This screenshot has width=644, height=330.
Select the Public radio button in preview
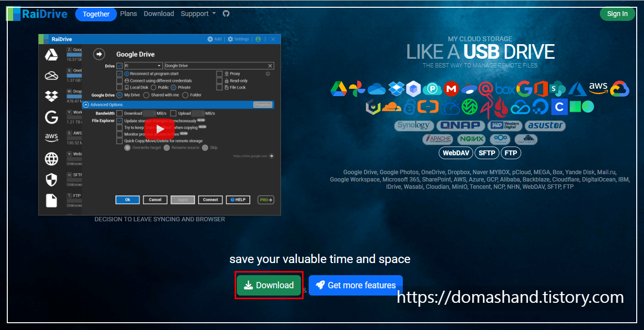click(153, 87)
